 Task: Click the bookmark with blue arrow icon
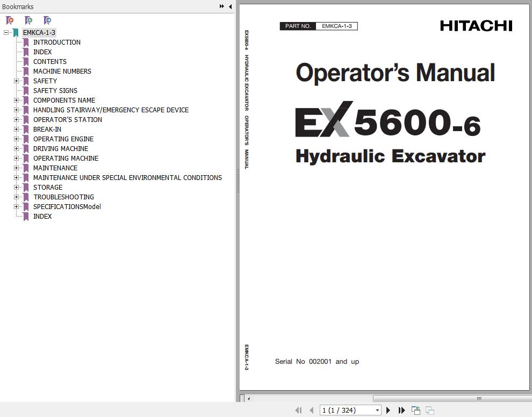(47, 20)
